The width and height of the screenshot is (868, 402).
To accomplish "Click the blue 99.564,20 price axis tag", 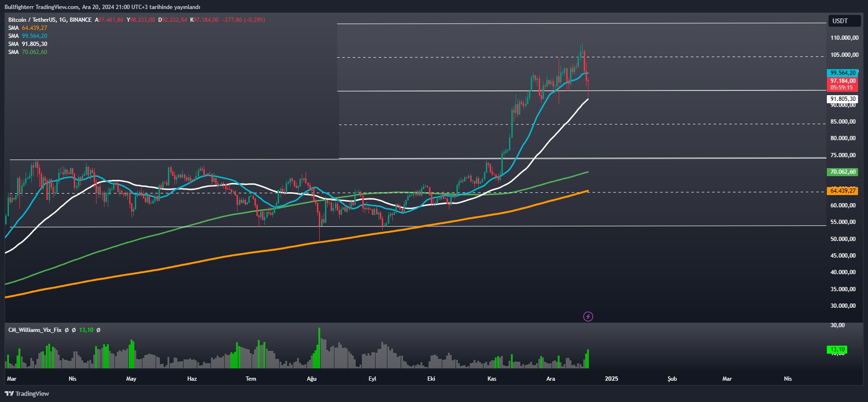I will tap(842, 73).
